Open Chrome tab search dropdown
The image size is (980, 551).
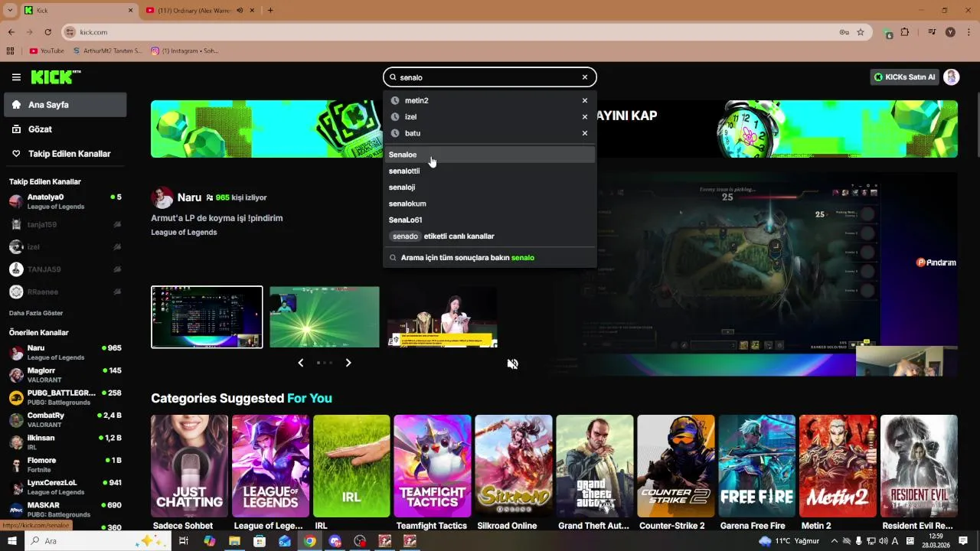(x=10, y=10)
